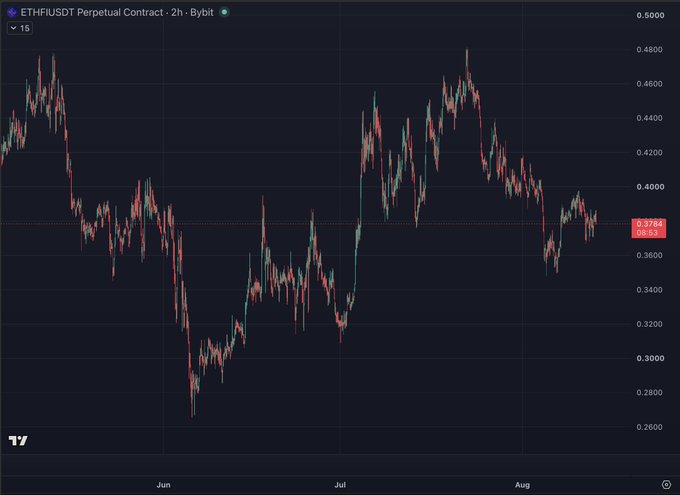Screen dimensions: 680x495
Task: Expand the collapsed indicators legend showing 15
Action: click(20, 28)
